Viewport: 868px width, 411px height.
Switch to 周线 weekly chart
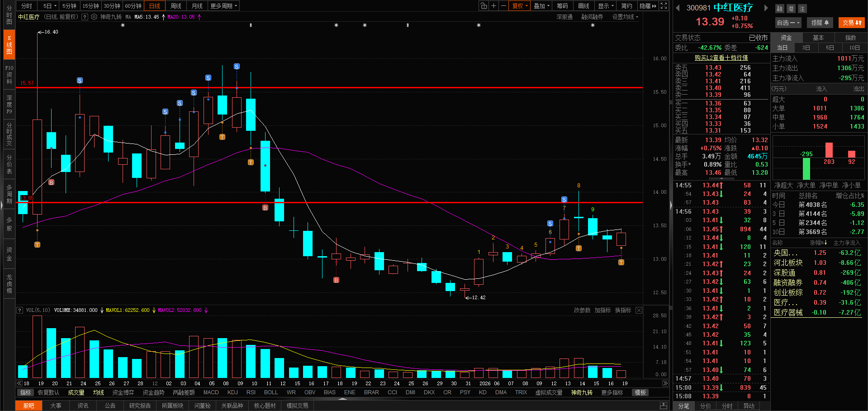(176, 6)
